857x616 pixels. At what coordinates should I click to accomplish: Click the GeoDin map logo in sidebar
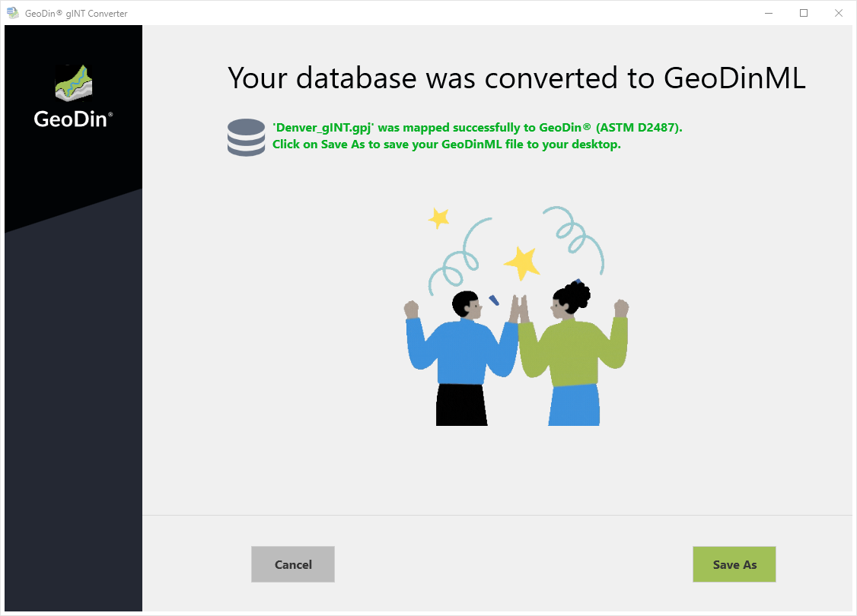74,83
